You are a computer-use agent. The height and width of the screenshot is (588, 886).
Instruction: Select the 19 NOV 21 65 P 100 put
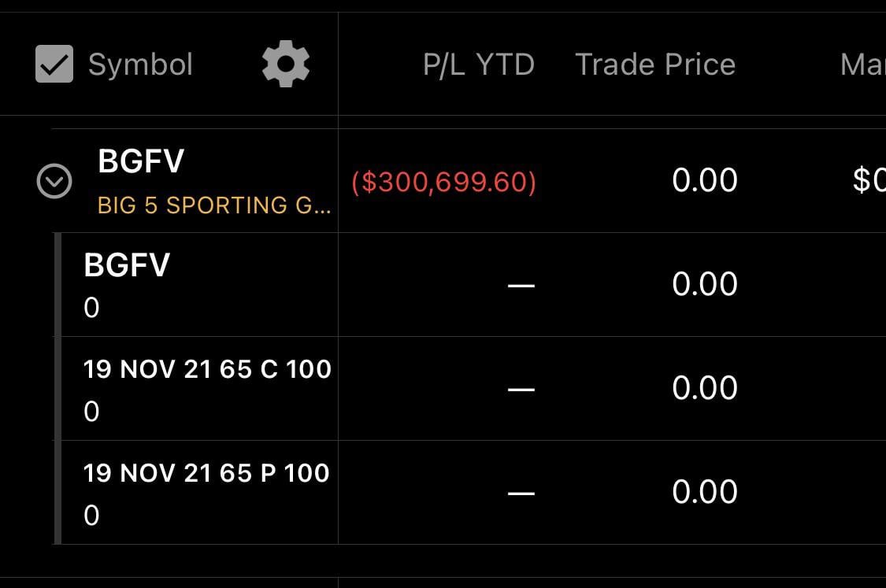(206, 473)
